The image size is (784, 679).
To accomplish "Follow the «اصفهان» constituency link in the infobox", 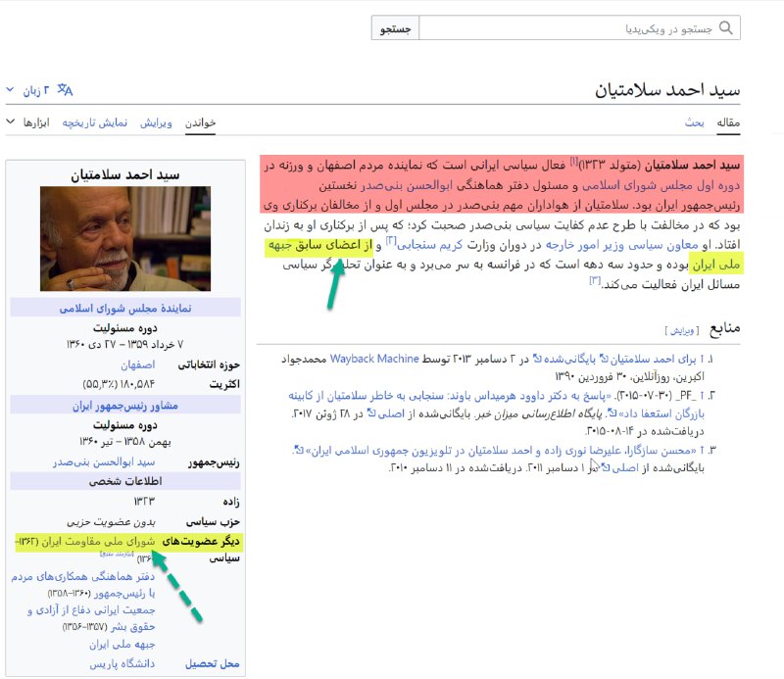I will [x=138, y=364].
